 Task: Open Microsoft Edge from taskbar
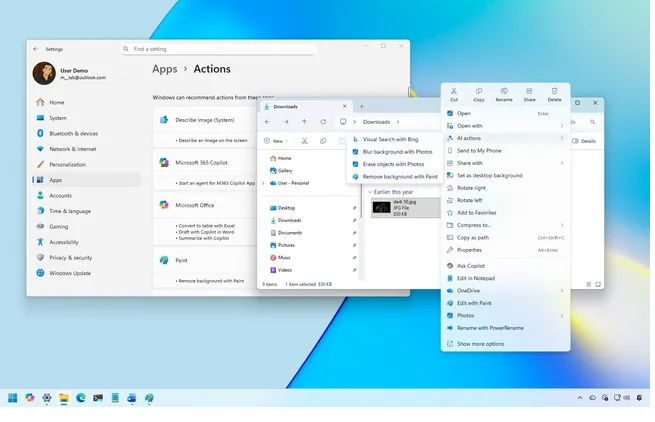pyautogui.click(x=81, y=398)
